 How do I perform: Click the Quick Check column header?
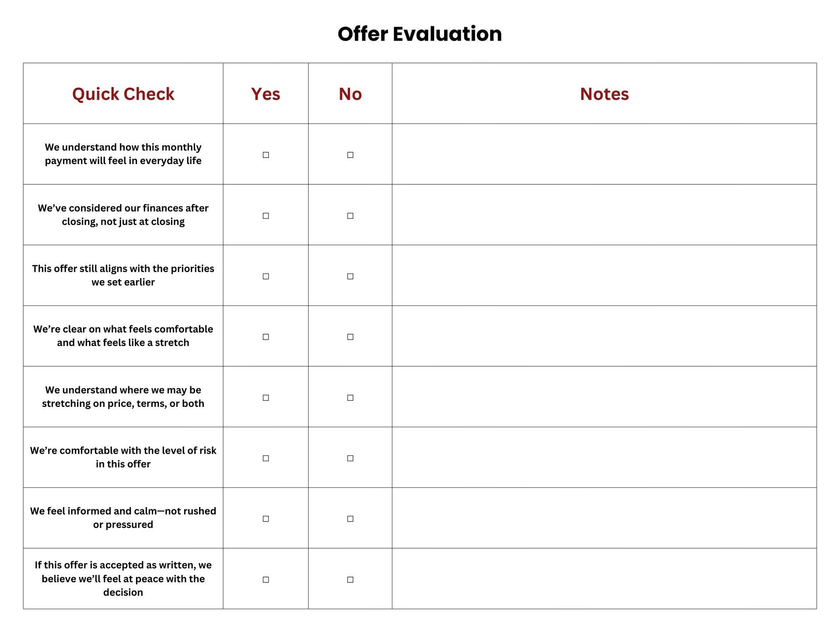tap(123, 94)
